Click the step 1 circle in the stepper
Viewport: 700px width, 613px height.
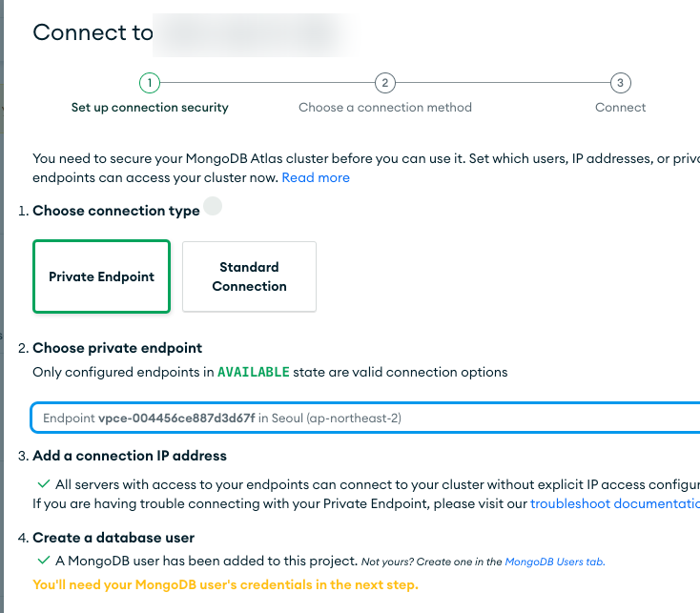click(150, 83)
